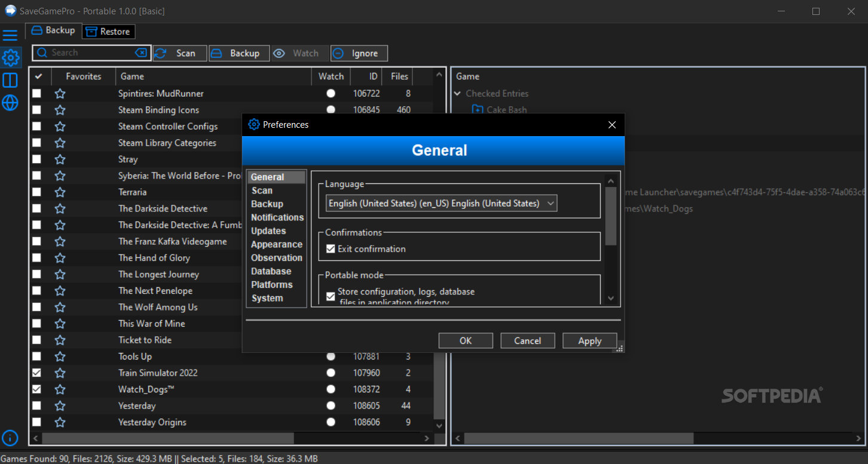Select Updates preferences category
868x464 pixels.
click(x=268, y=231)
